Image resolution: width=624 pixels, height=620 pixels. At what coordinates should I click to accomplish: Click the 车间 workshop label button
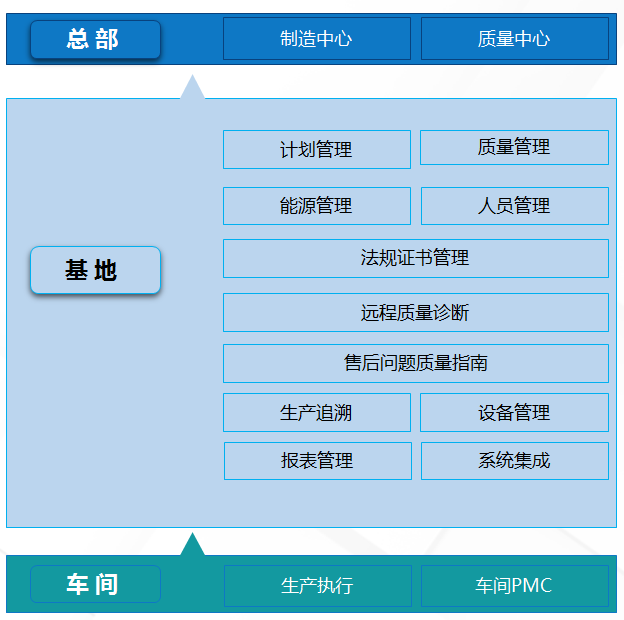coord(96,584)
